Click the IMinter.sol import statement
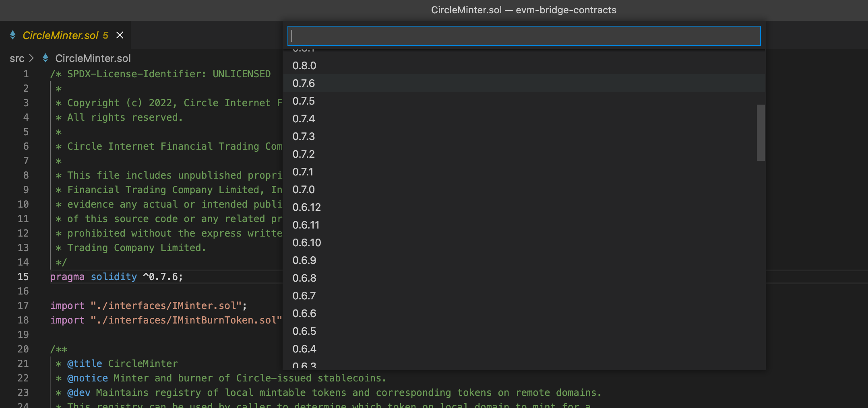 pyautogui.click(x=148, y=306)
